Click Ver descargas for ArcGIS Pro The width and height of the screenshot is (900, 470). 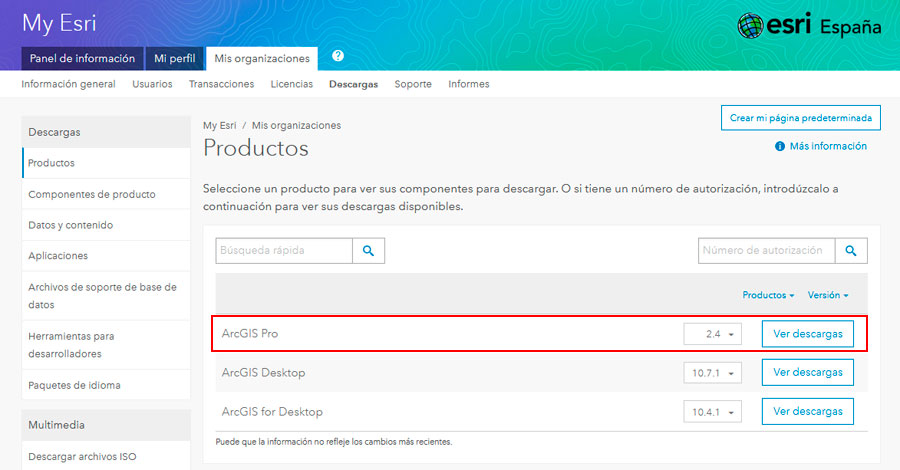808,334
